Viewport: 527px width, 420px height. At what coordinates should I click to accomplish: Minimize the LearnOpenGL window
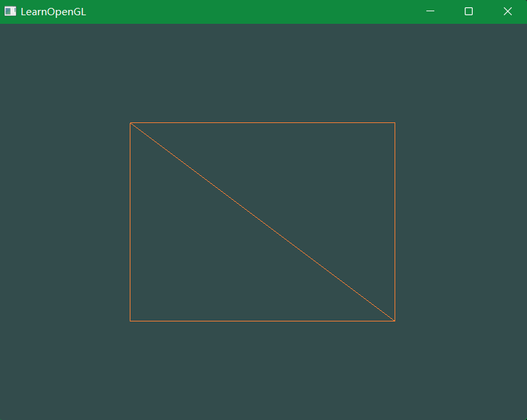coord(430,11)
